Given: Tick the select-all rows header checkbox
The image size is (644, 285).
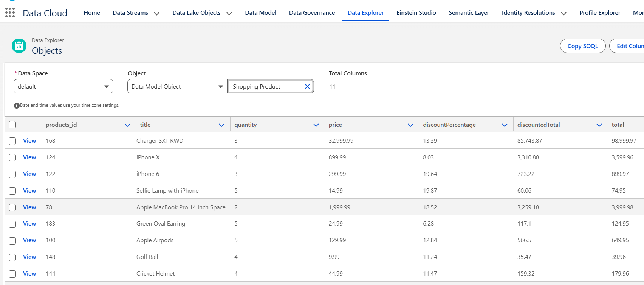Looking at the screenshot, I should click(x=12, y=125).
